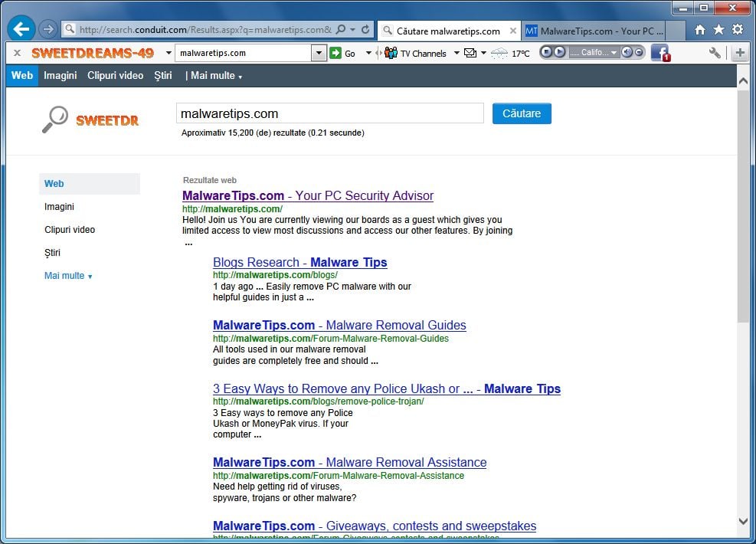756x544 pixels.
Task: Click the main malwaretips.com search field
Action: pos(330,114)
